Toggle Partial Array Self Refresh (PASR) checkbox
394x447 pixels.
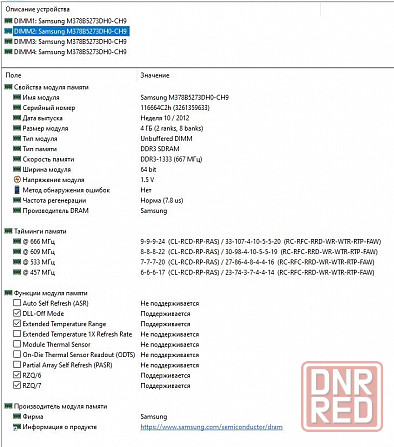[17, 365]
